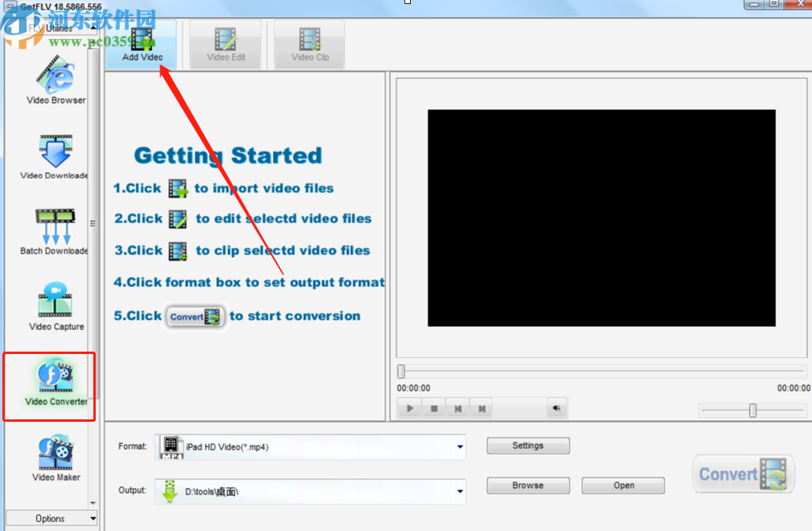Click the iPad HD Video format field

(x=309, y=446)
